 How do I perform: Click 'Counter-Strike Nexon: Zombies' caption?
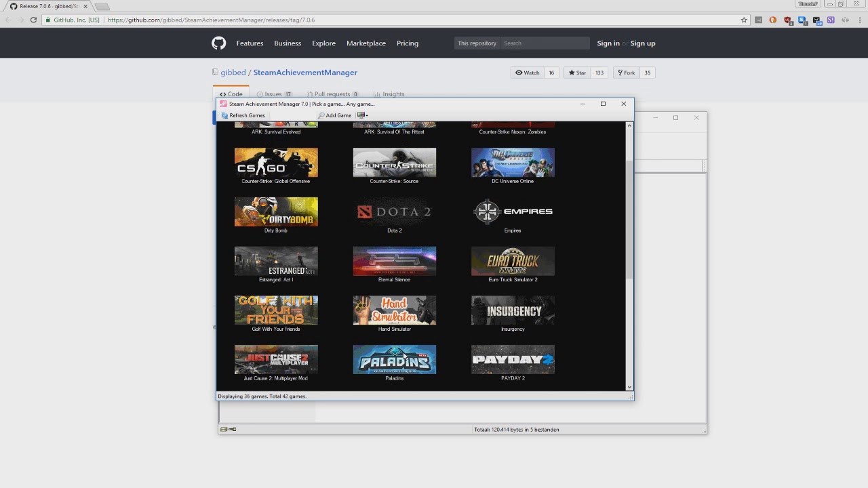click(513, 131)
